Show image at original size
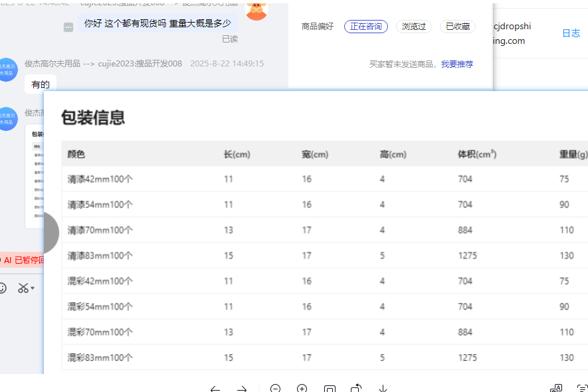Image resolution: width=588 pixels, height=392 pixels. [x=330, y=389]
